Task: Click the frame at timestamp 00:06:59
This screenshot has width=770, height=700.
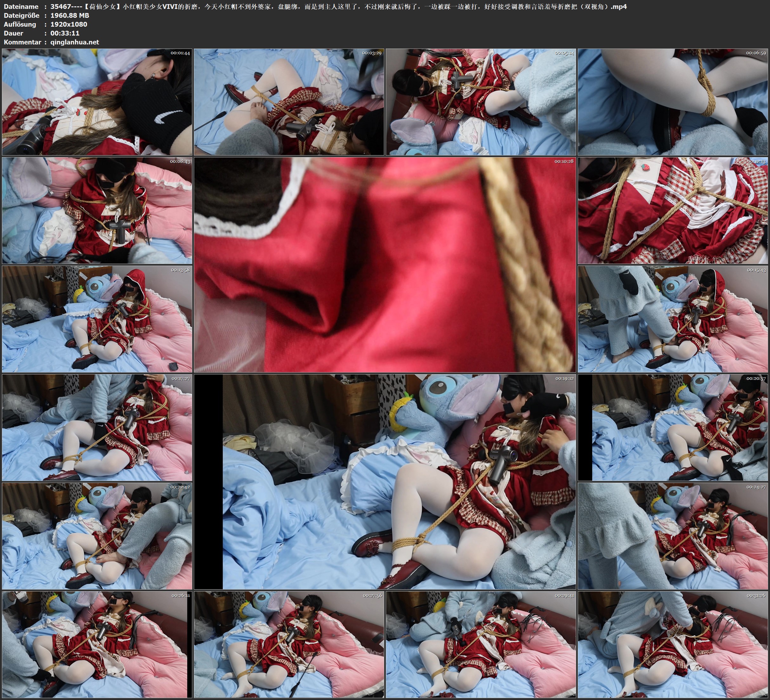Action: click(673, 102)
